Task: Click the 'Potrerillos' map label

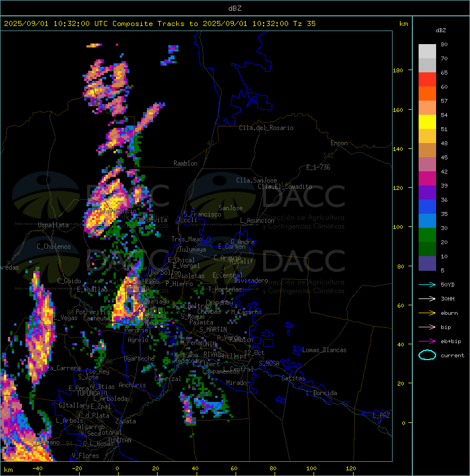Action: click(x=94, y=312)
